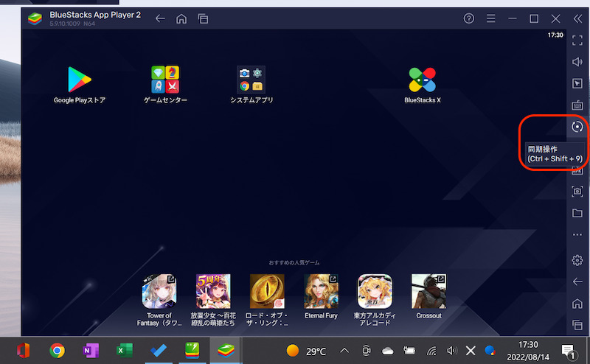The image size is (590, 364).
Task: Go back using title bar arrow
Action: [160, 18]
